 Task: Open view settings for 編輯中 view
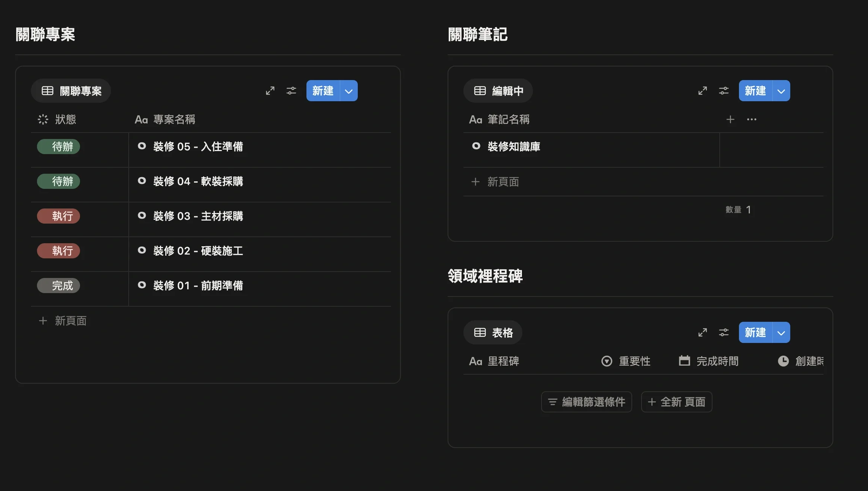coord(723,91)
